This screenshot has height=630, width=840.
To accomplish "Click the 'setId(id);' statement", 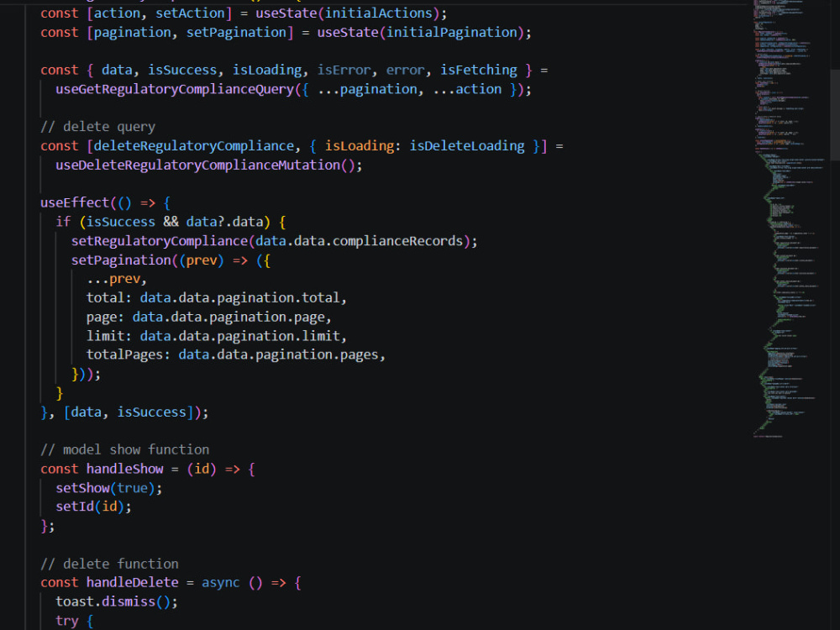I will click(94, 507).
